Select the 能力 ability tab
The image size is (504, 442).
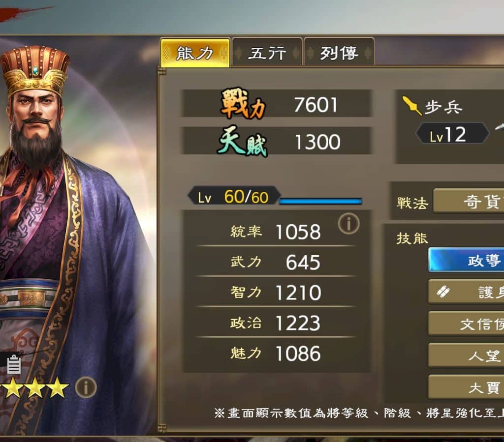click(x=195, y=53)
